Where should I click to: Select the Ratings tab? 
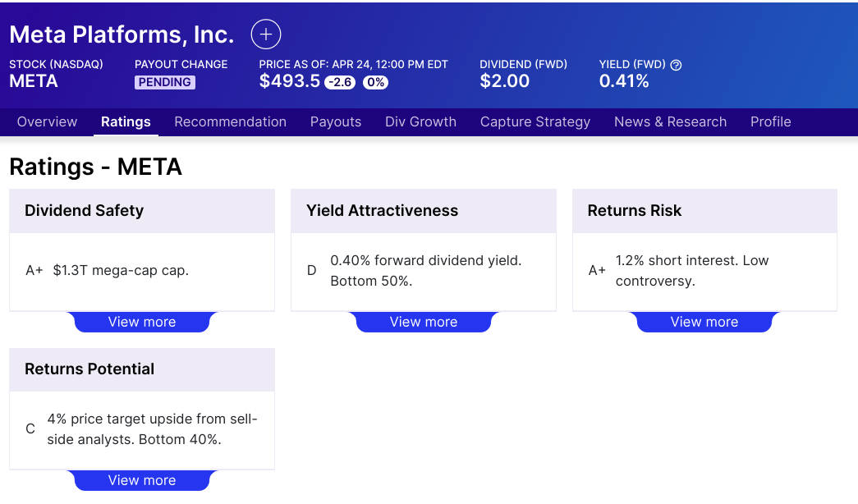coord(126,121)
